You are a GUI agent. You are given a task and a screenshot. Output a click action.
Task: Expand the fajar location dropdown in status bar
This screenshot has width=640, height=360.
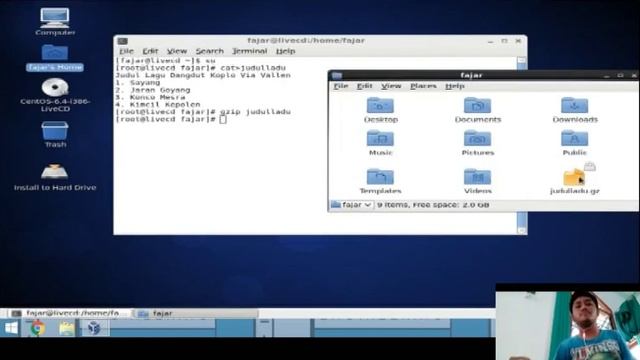(x=351, y=204)
